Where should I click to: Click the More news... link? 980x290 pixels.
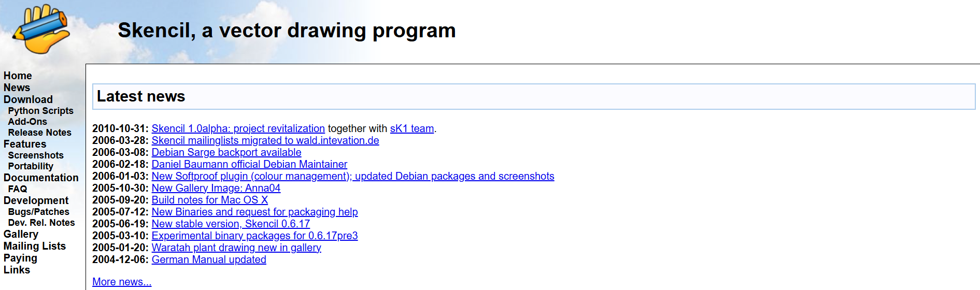pos(122,282)
